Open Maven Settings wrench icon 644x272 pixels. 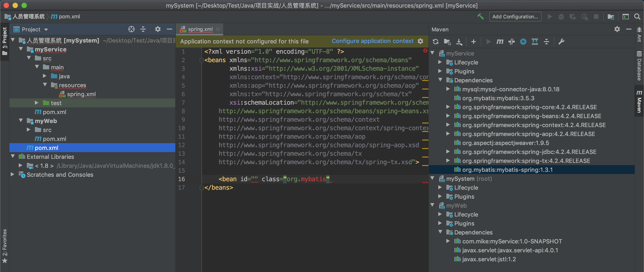tap(561, 42)
